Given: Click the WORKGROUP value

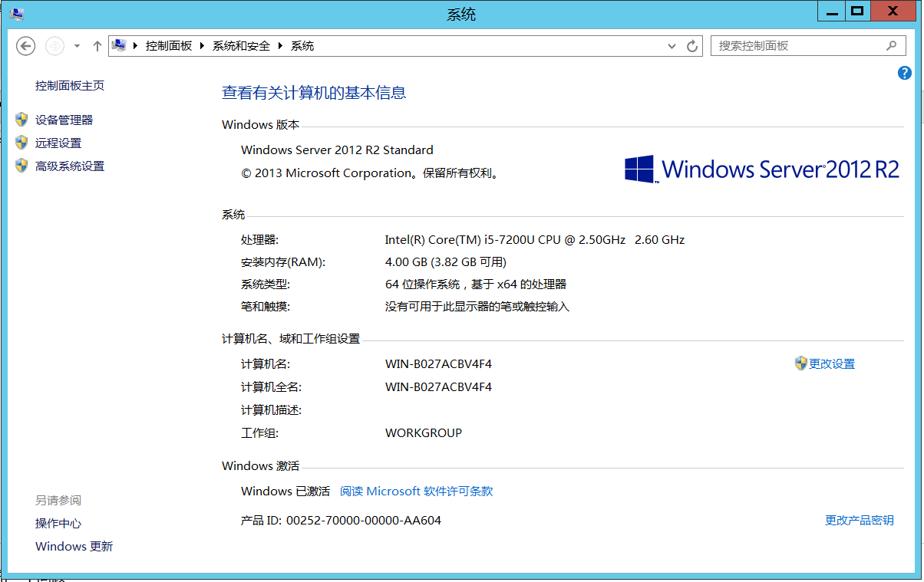Looking at the screenshot, I should coord(424,433).
